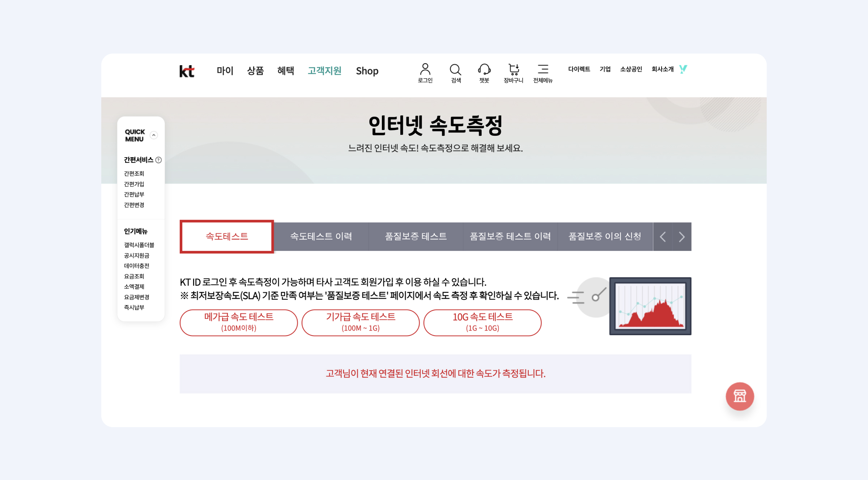Click the Y brand icon

683,69
